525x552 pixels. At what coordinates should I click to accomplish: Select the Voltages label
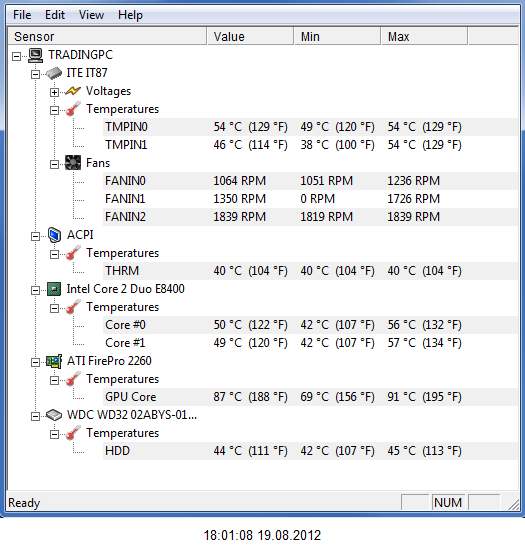pyautogui.click(x=108, y=91)
